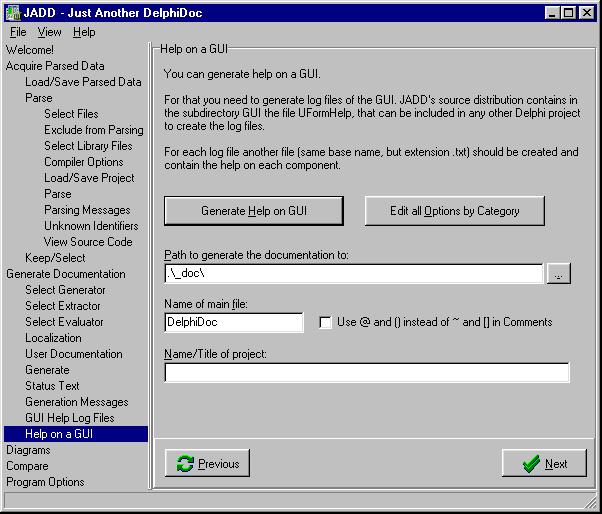Click Edit all Options by Category button
602x514 pixels.
pyautogui.click(x=455, y=211)
